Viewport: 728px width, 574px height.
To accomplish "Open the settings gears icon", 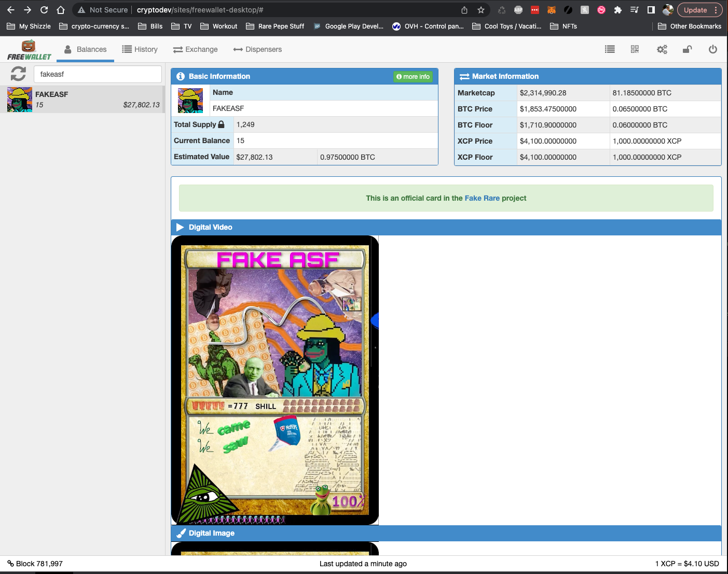I will pos(662,49).
